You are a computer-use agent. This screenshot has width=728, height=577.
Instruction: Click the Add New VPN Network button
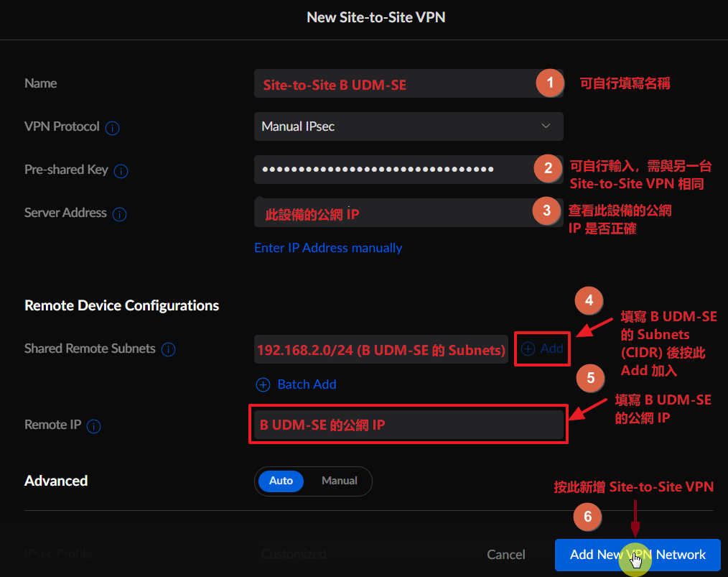638,555
